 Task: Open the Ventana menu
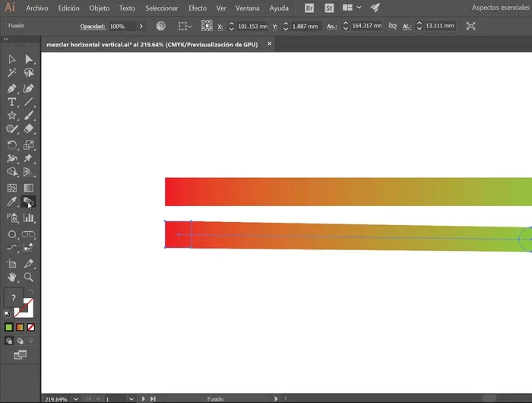(247, 8)
